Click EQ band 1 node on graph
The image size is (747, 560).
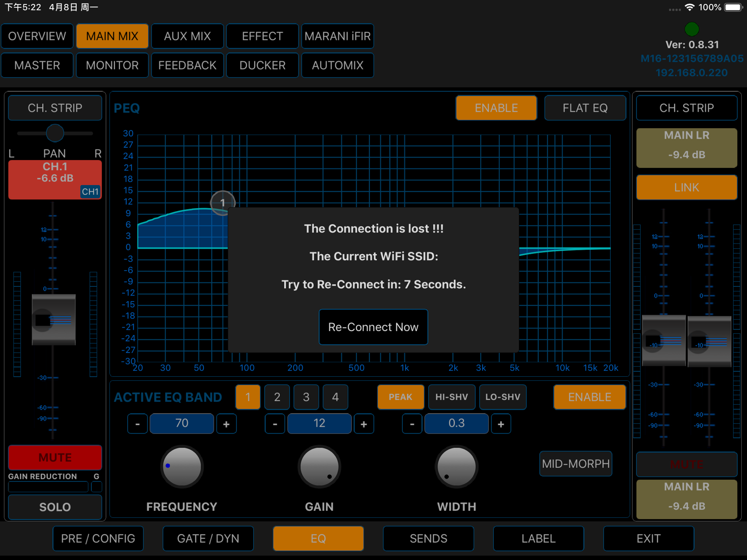pos(222,203)
